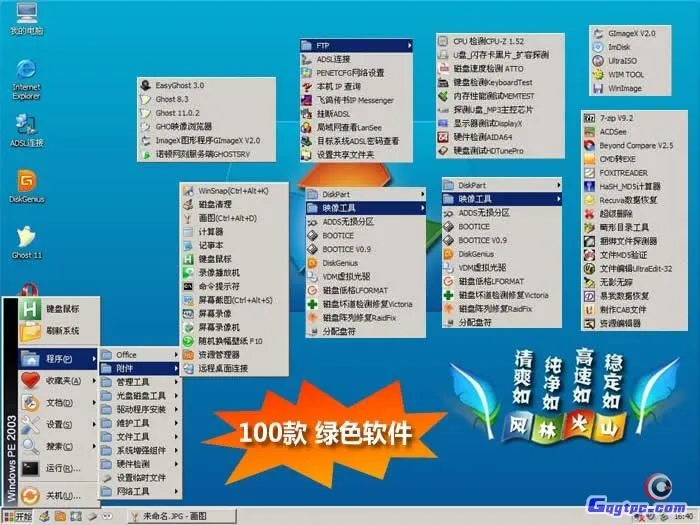
Task: Click the Beyond Compare V2.5 icon
Action: [590, 146]
